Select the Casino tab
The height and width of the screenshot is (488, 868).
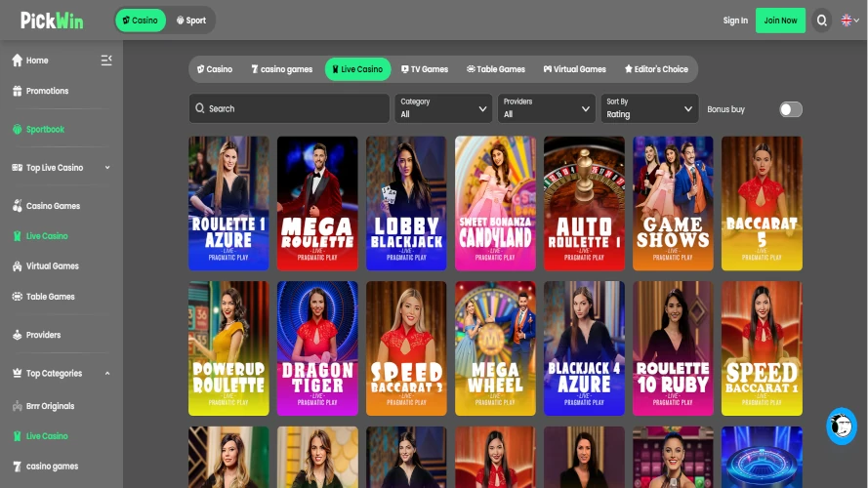tap(215, 69)
